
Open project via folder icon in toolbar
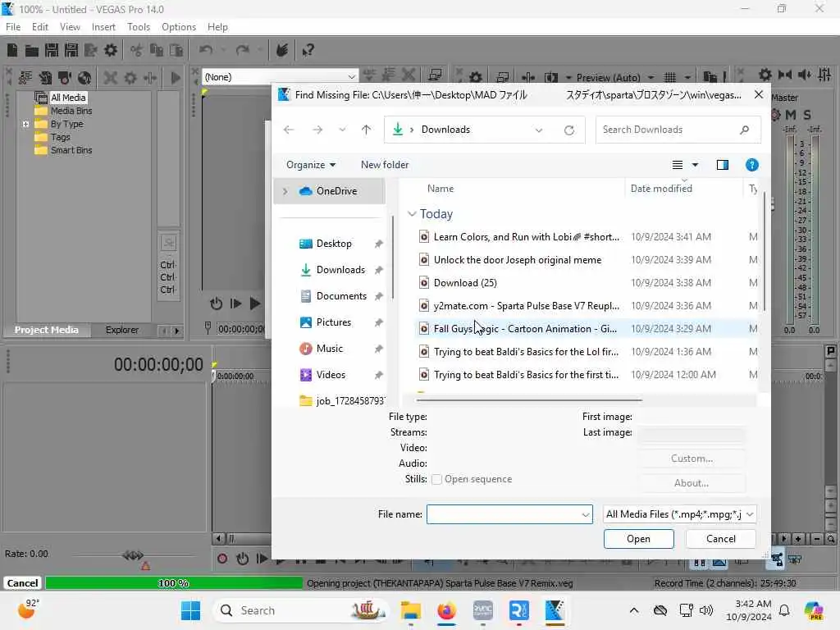[32, 50]
